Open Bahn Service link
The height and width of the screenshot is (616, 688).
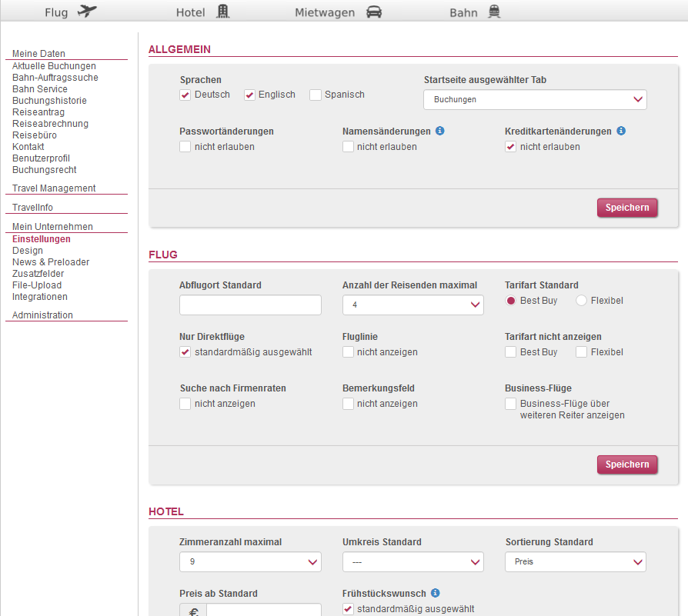[x=39, y=89]
